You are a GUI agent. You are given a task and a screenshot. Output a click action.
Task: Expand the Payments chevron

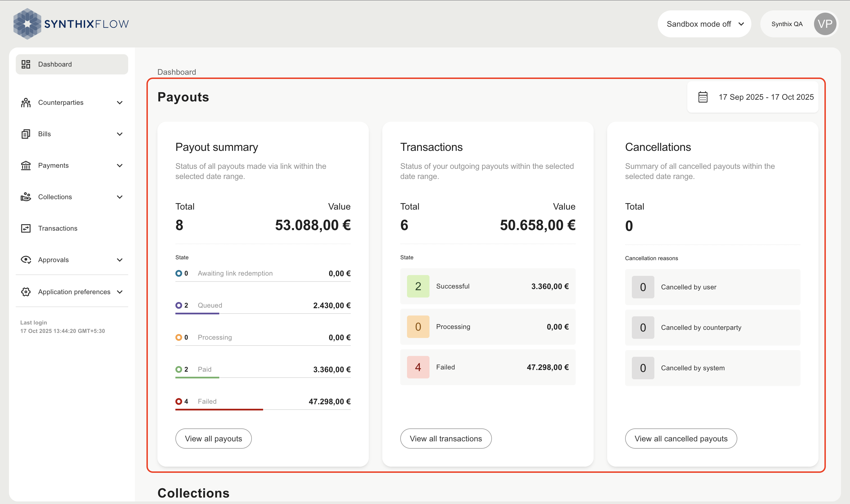click(119, 165)
